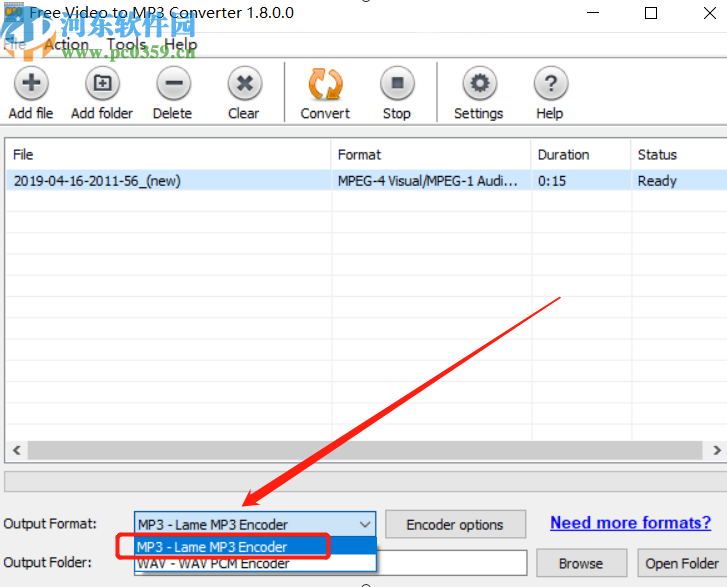The image size is (727, 587).
Task: Click the Output Folder path field
Action: pyautogui.click(x=452, y=563)
